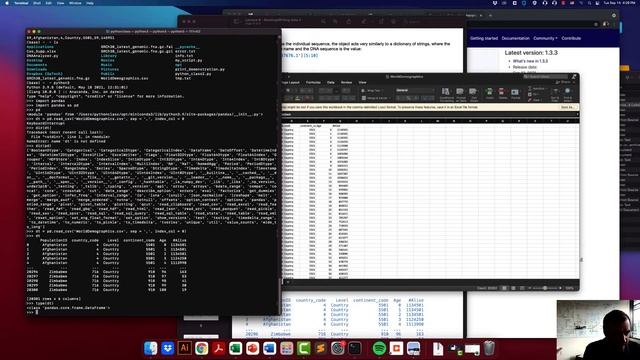The image size is (640, 360).
Task: Open Page Layout tab in Excel
Action: point(290,82)
